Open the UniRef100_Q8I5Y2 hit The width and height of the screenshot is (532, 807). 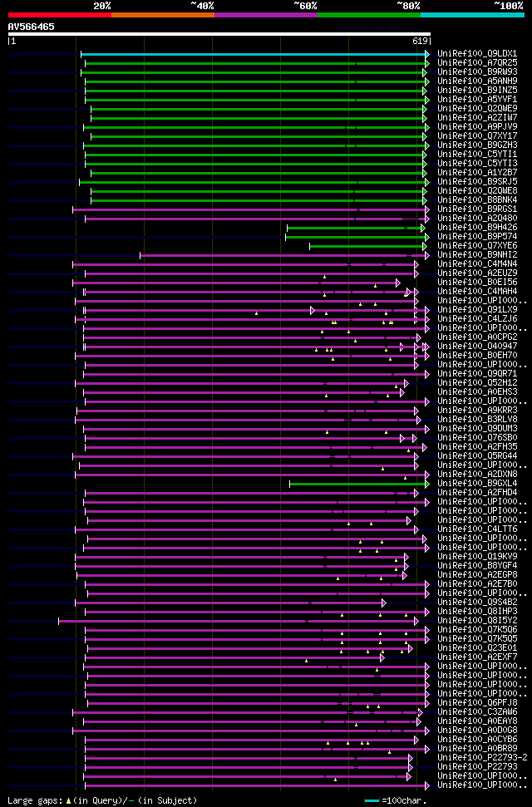[477, 621]
